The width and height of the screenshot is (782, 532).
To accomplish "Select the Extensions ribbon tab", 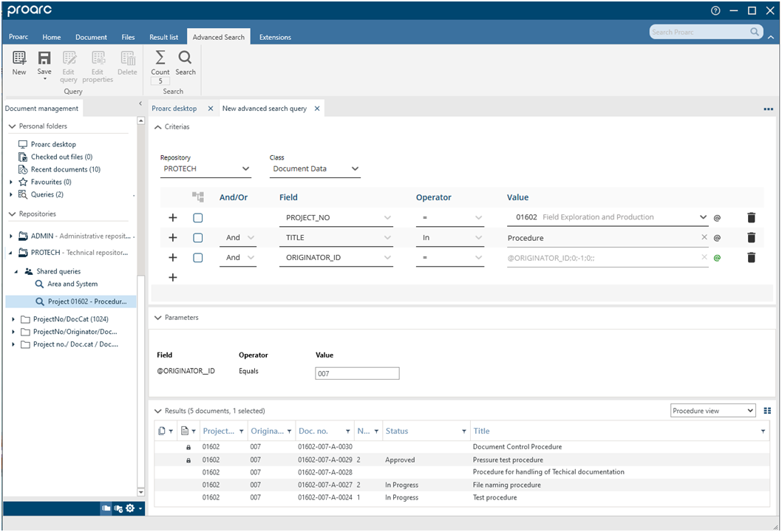I will coord(274,36).
